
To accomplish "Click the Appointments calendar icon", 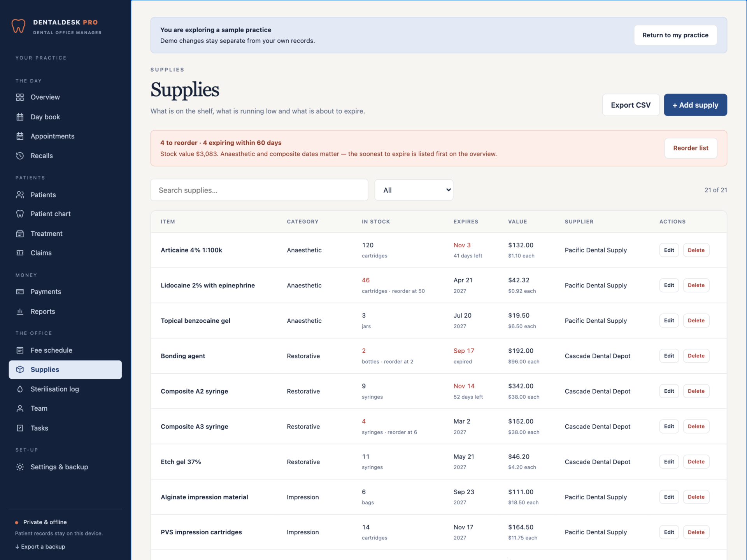I will coord(20,136).
